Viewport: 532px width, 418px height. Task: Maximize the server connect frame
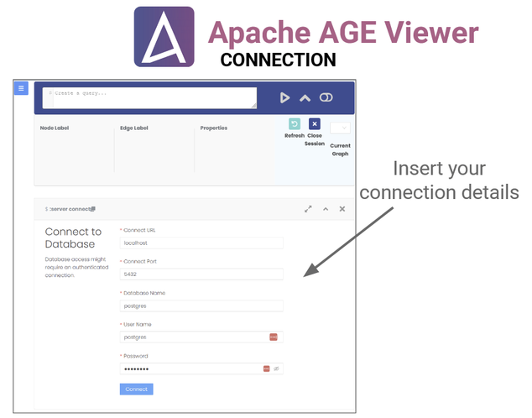308,209
